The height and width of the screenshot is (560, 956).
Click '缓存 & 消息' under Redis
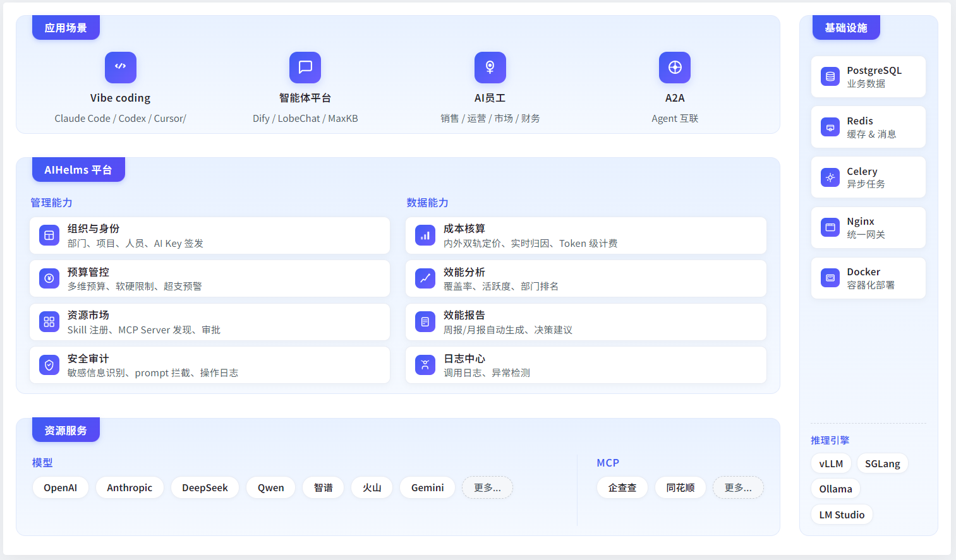tap(871, 134)
